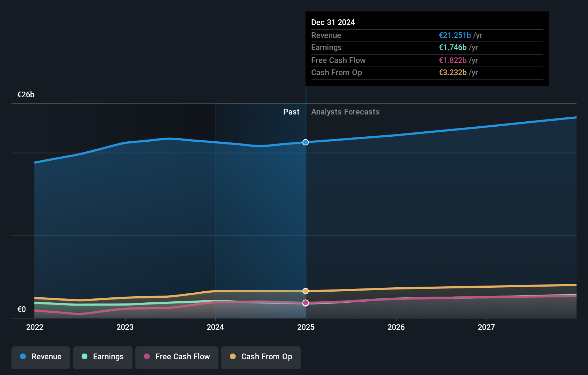588x375 pixels.
Task: Click the Analysts Forecasts label
Action: click(x=345, y=112)
